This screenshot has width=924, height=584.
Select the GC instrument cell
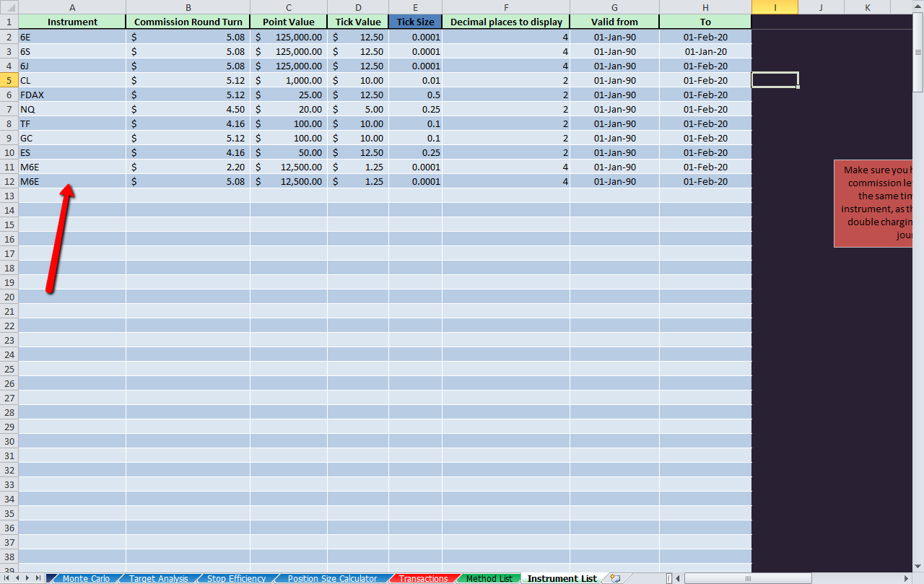(72, 138)
